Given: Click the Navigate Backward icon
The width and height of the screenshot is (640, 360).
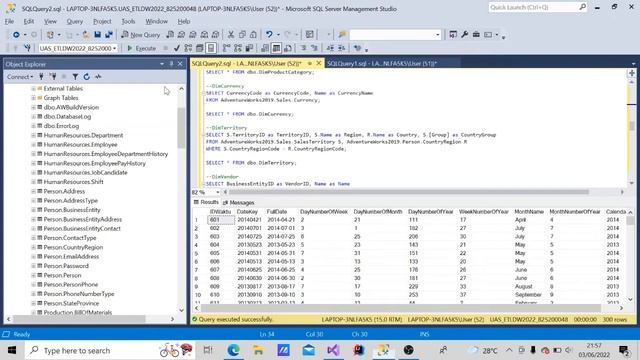Looking at the screenshot, I should (16, 35).
